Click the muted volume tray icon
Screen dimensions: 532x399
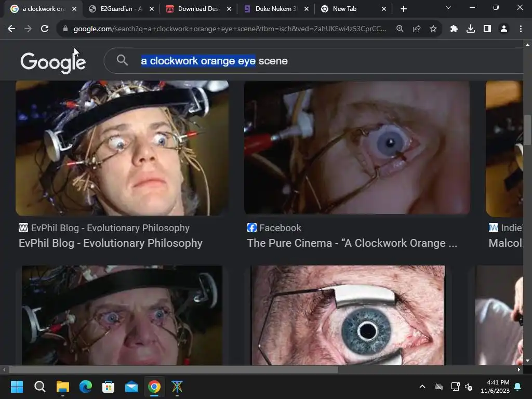[x=469, y=387]
